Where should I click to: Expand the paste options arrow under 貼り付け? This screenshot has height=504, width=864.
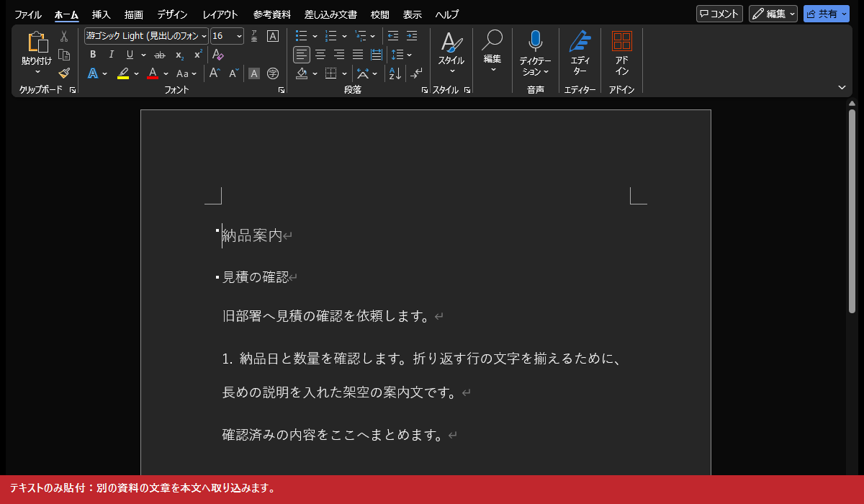point(37,72)
